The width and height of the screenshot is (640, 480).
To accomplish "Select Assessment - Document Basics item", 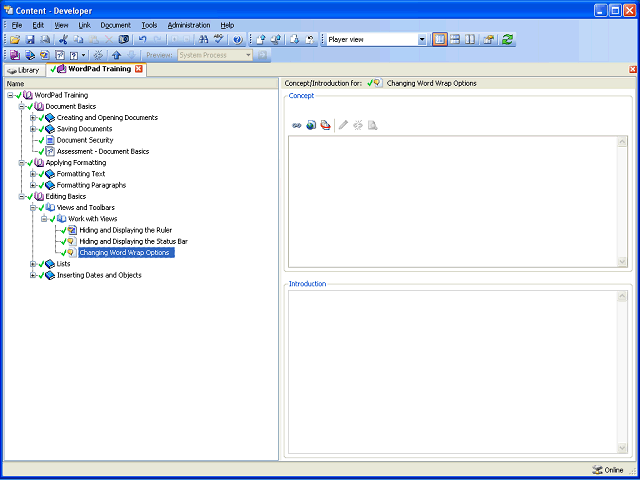I will click(x=103, y=151).
